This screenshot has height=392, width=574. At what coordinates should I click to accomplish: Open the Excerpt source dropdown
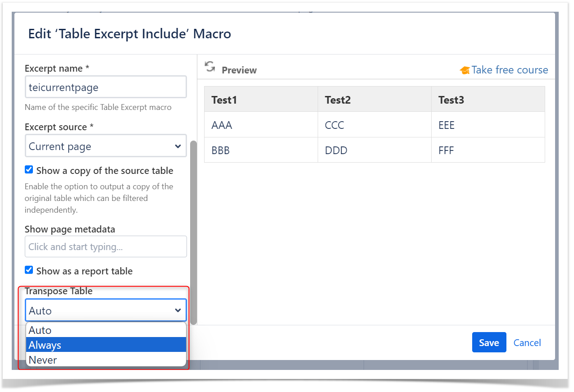(x=105, y=146)
